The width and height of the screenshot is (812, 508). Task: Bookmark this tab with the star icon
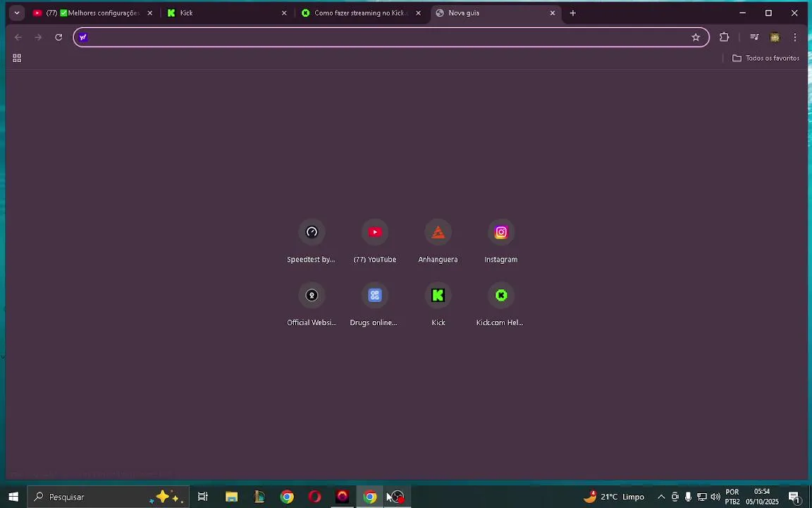[696, 37]
